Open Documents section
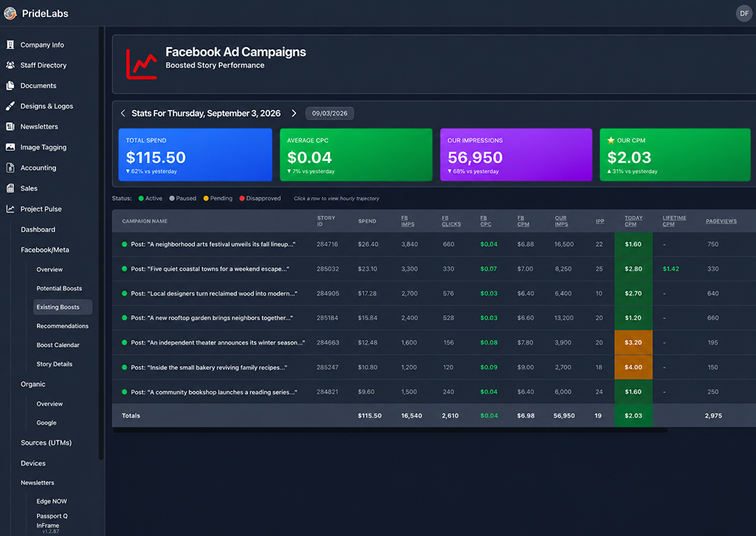756x536 pixels. pyautogui.click(x=38, y=86)
